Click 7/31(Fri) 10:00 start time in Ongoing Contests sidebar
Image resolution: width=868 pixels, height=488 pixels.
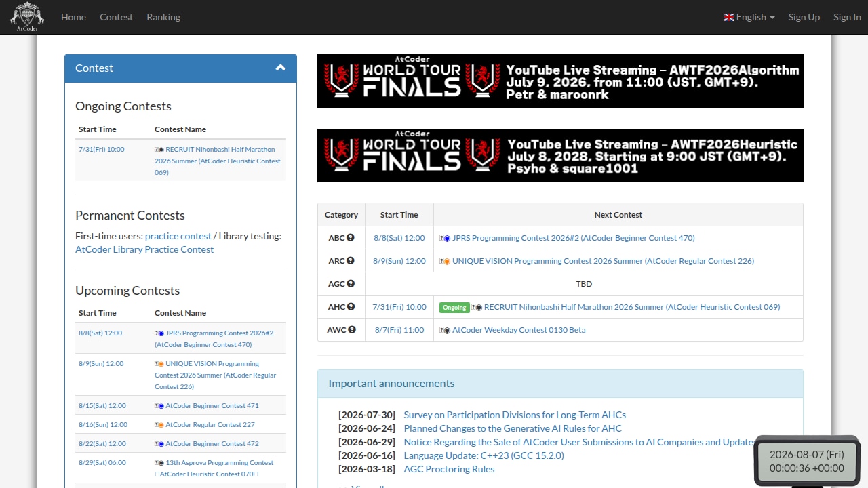coord(102,149)
